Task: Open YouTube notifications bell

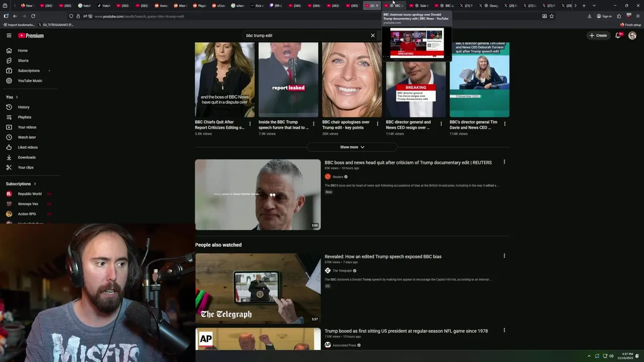Action: coord(618,36)
